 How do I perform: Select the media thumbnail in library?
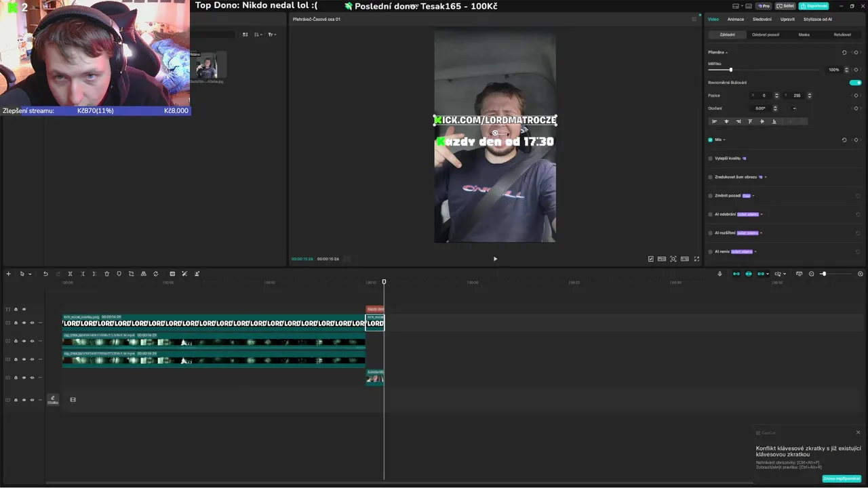point(207,66)
